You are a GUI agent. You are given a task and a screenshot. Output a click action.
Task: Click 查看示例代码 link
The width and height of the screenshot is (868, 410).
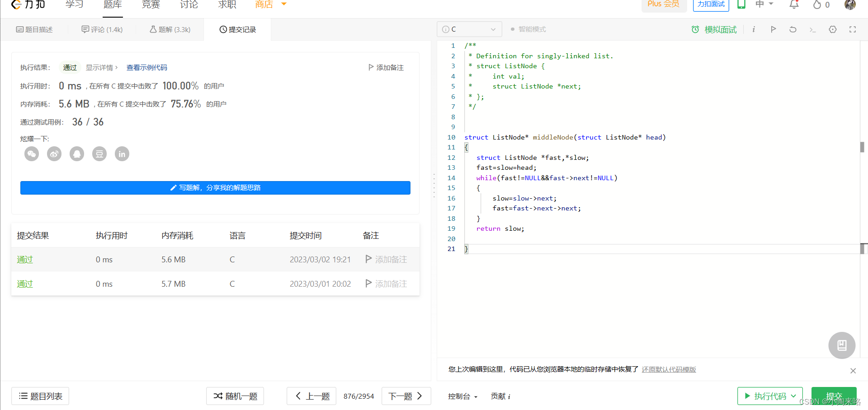[147, 68]
